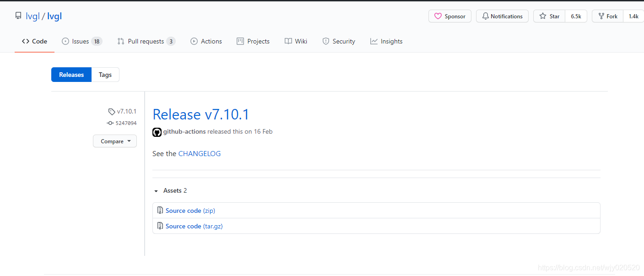
Task: Click the bell icon in Notifications button
Action: click(x=486, y=16)
